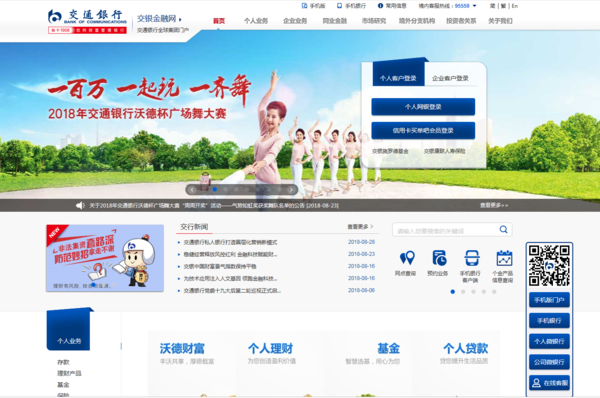Open the 个人贷款 card
Screen dimensions: 600x398
coord(456,363)
